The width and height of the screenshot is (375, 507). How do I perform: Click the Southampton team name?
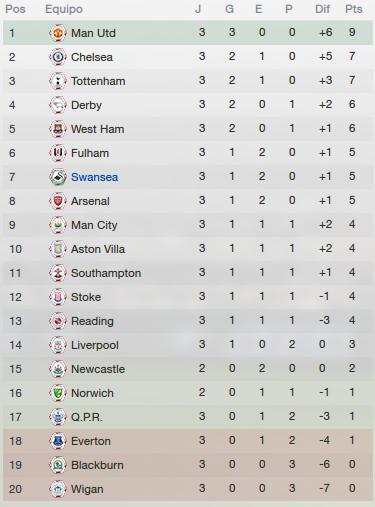[x=106, y=273]
